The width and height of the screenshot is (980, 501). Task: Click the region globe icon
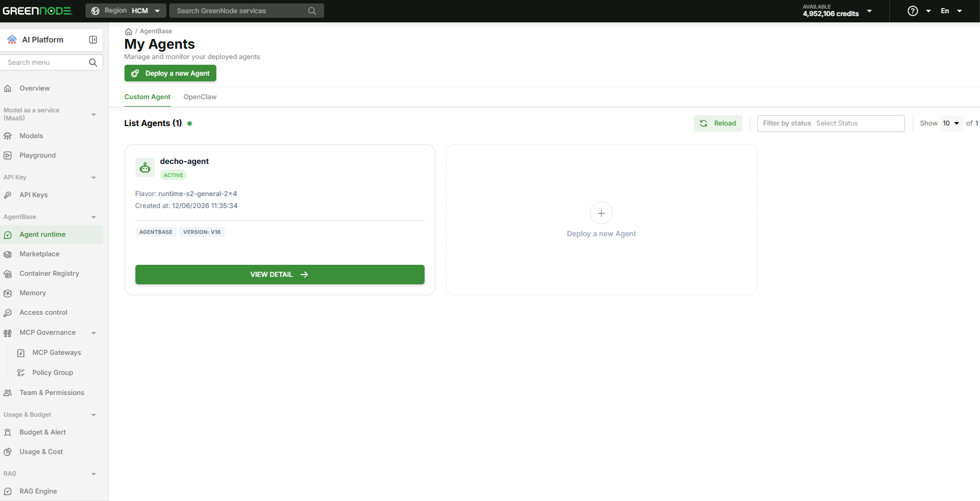(x=95, y=11)
